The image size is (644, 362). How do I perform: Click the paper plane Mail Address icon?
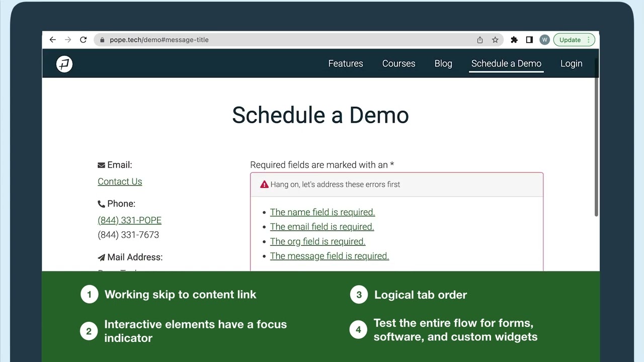[x=101, y=257]
